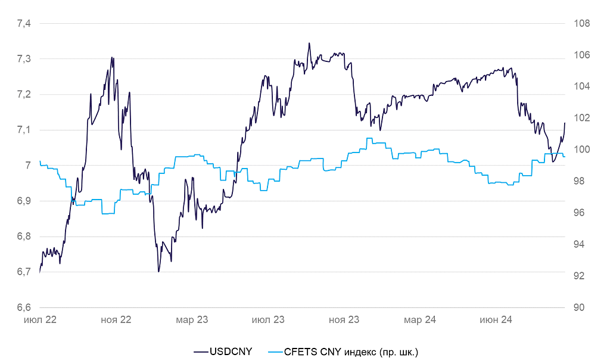Viewport: 610px width, 364px height.
Task: Click the 90 right axis value
Action: pos(579,307)
